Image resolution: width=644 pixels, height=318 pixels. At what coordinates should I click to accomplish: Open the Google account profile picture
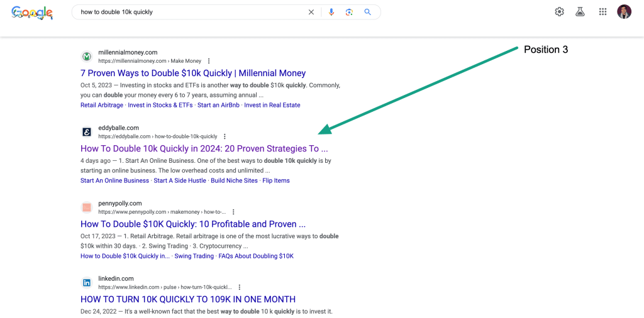[x=624, y=12]
